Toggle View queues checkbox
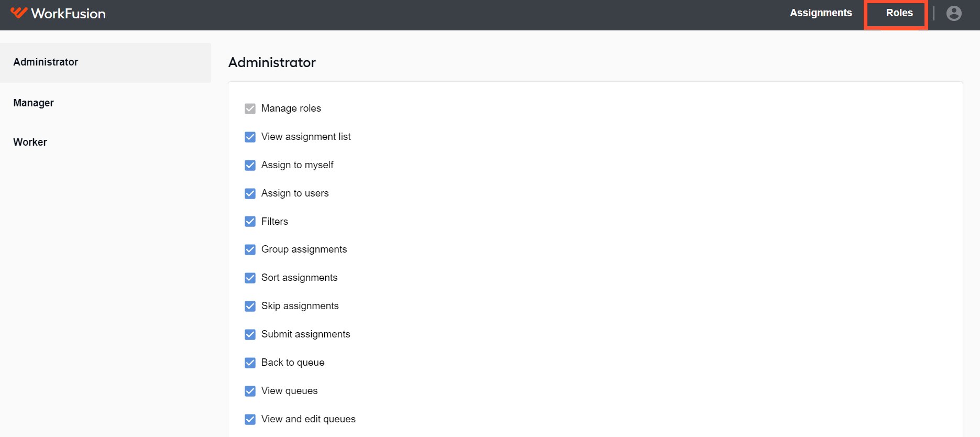This screenshot has width=980, height=437. click(250, 391)
